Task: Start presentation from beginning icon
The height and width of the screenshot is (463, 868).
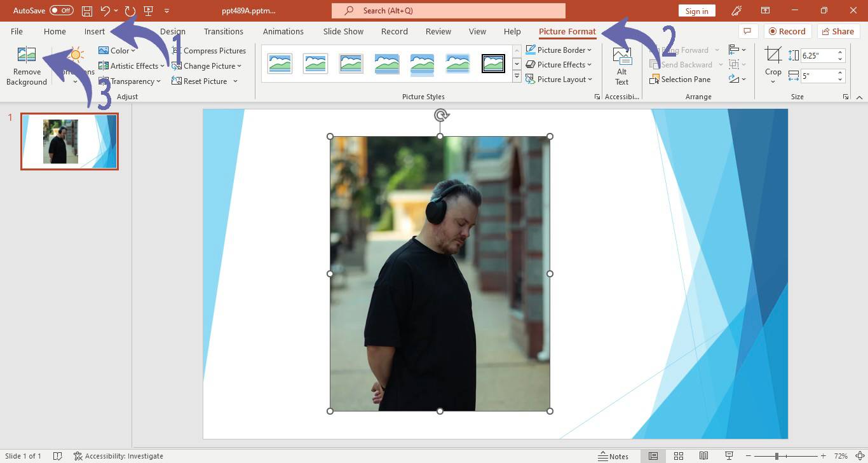Action: click(149, 11)
